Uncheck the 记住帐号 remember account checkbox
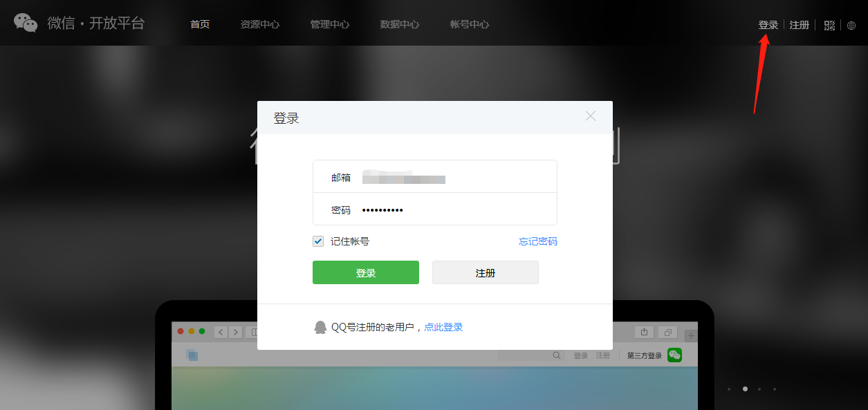Image resolution: width=868 pixels, height=410 pixels. (317, 241)
